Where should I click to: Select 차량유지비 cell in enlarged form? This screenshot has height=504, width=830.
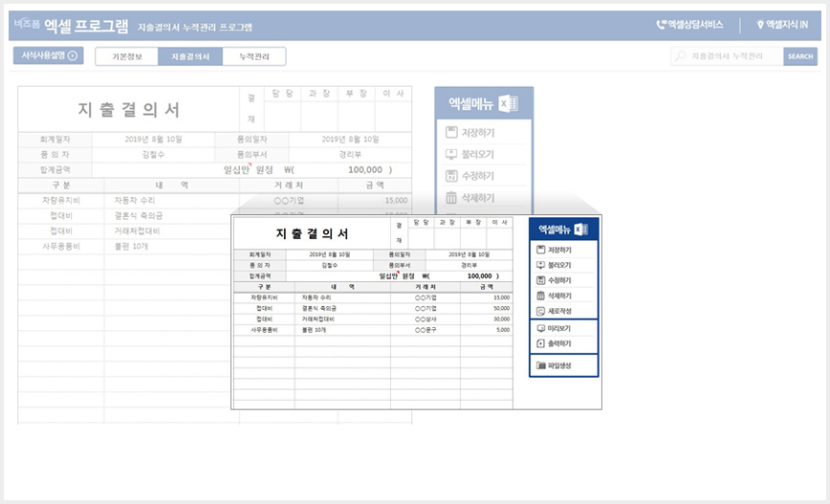[x=264, y=297]
